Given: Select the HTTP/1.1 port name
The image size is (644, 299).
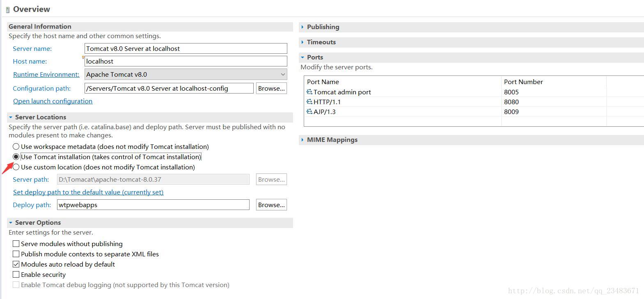Looking at the screenshot, I should (327, 102).
